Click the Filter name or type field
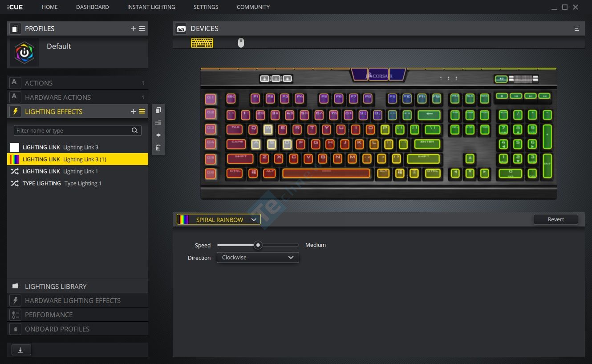 (77, 130)
